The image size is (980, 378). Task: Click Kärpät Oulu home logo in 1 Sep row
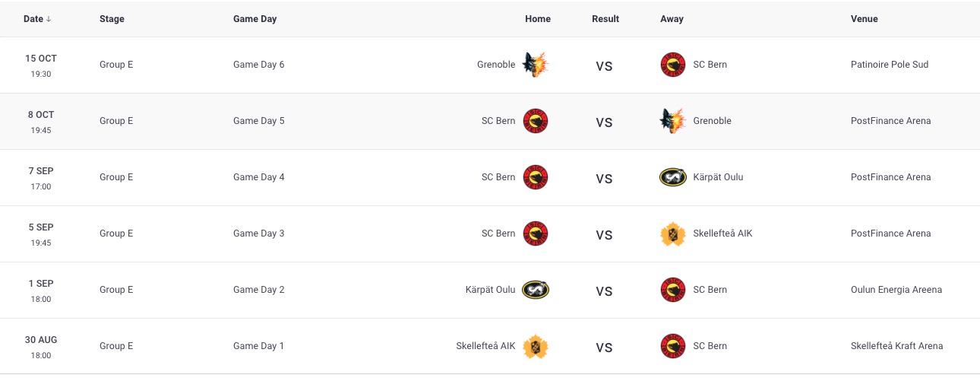click(536, 290)
